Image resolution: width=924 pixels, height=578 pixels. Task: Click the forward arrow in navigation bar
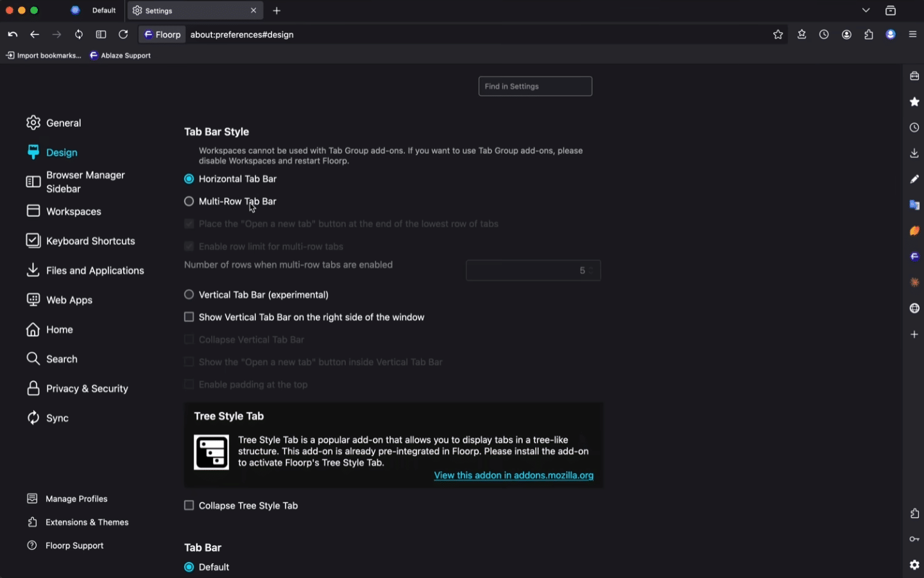[x=56, y=35]
